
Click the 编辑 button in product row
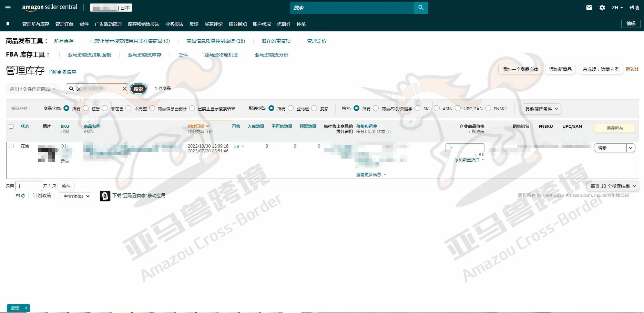tap(610, 148)
